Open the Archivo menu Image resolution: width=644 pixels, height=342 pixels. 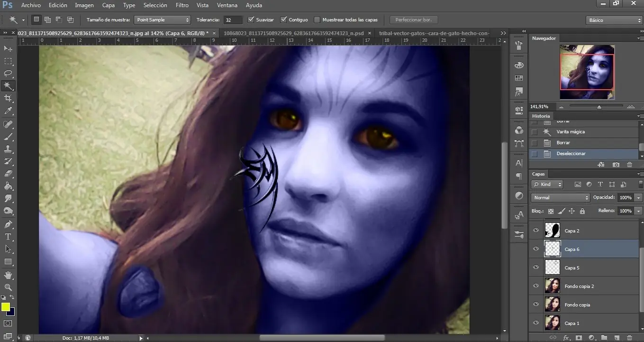coord(31,5)
